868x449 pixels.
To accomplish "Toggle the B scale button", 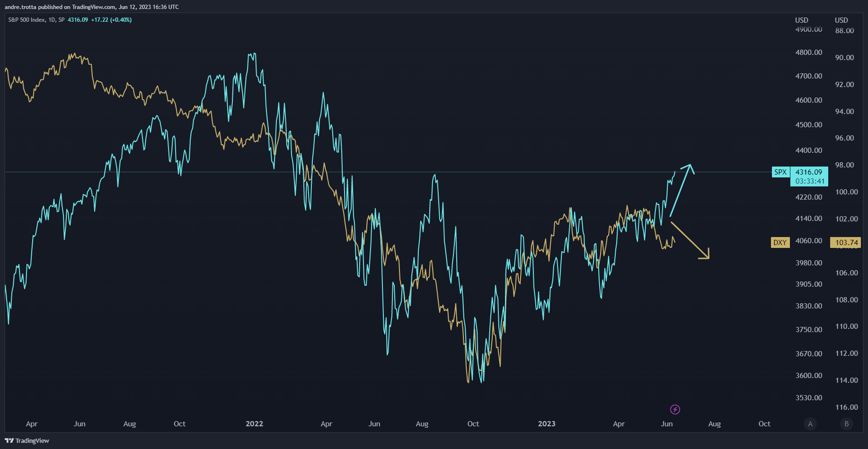I will (x=847, y=424).
